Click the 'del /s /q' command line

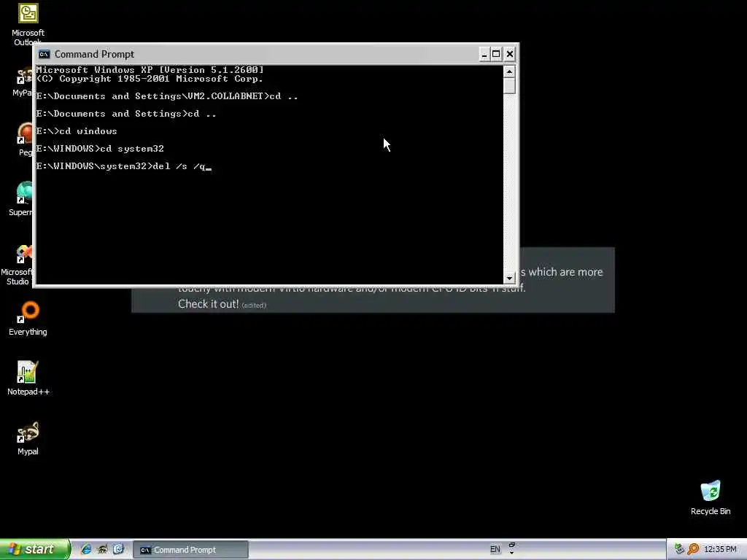(x=124, y=166)
